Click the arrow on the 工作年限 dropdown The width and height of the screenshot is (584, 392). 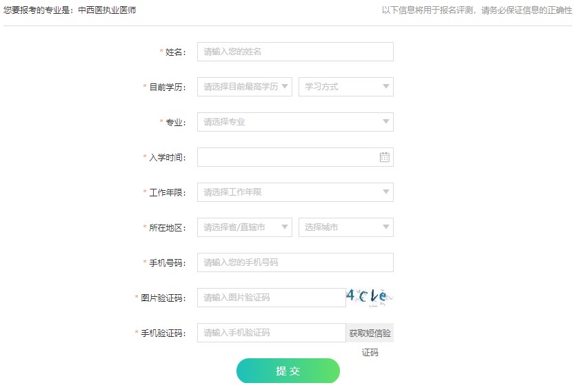click(385, 192)
